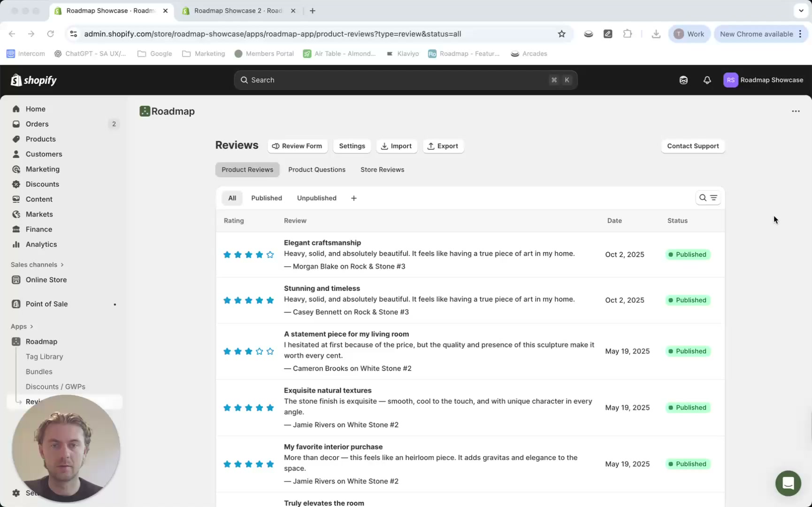The width and height of the screenshot is (812, 507).
Task: Open the Intercom chat bubble
Action: (x=788, y=483)
